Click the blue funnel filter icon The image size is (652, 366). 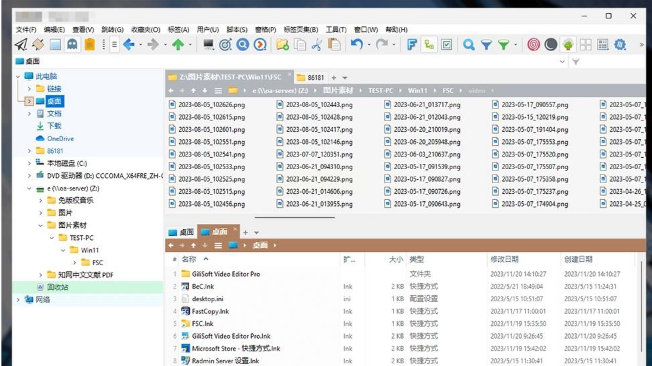(486, 45)
